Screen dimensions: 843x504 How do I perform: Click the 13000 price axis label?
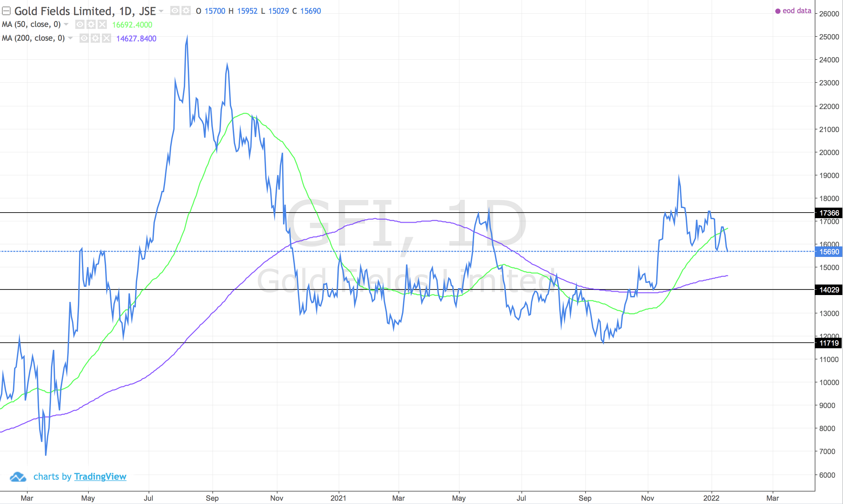[829, 313]
